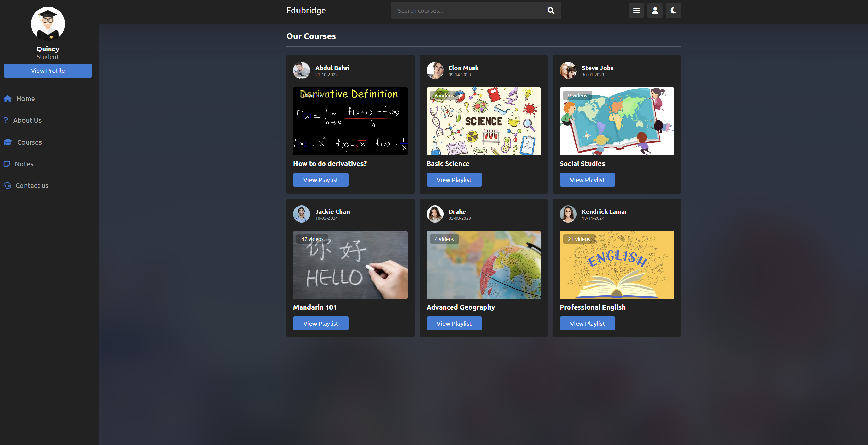868x445 pixels.
Task: Click the Courses graduation cap icon
Action: [7, 142]
